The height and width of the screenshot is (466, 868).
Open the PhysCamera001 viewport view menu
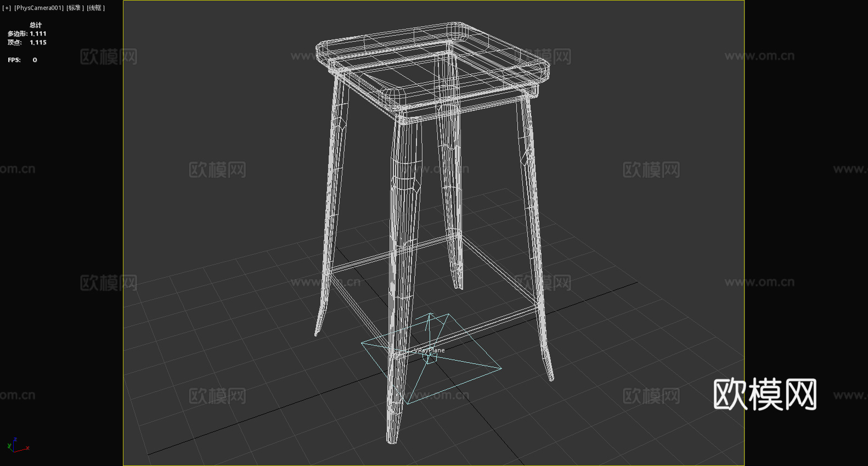(x=39, y=8)
